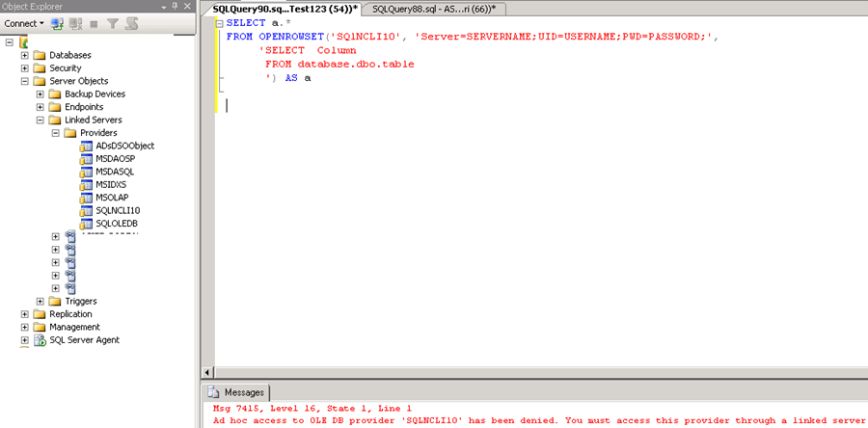Image resolution: width=868 pixels, height=428 pixels.
Task: Click the Databases folder icon
Action: coord(40,55)
